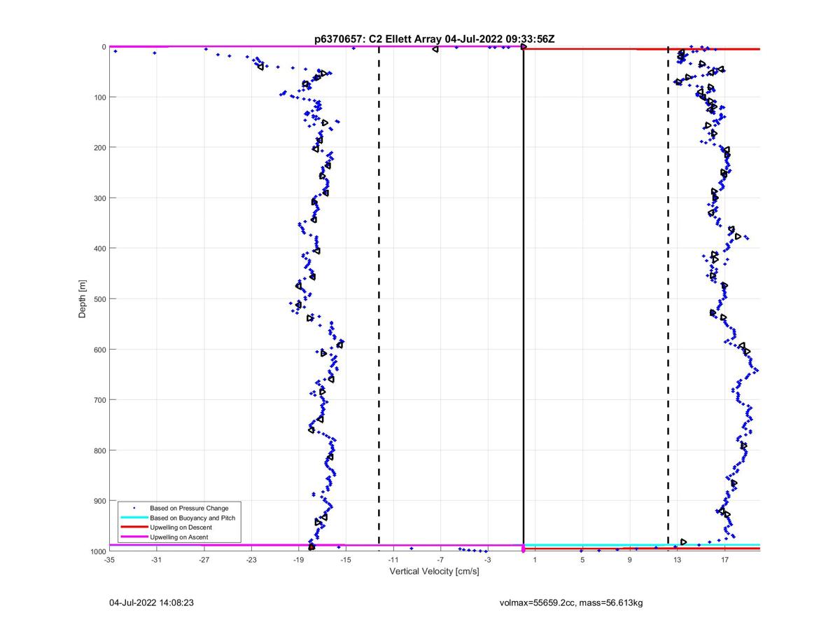
Task: Select the 'Upwelling on Ascent' legend entry
Action: tap(179, 537)
